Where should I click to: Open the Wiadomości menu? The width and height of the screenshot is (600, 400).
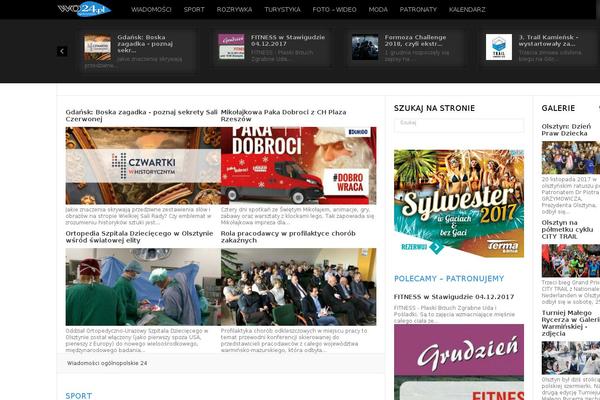[151, 10]
